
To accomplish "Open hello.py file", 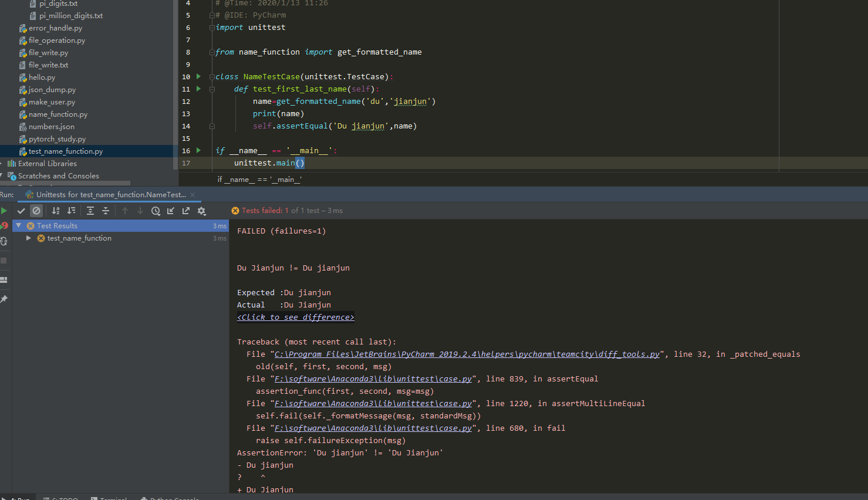I will pyautogui.click(x=42, y=77).
